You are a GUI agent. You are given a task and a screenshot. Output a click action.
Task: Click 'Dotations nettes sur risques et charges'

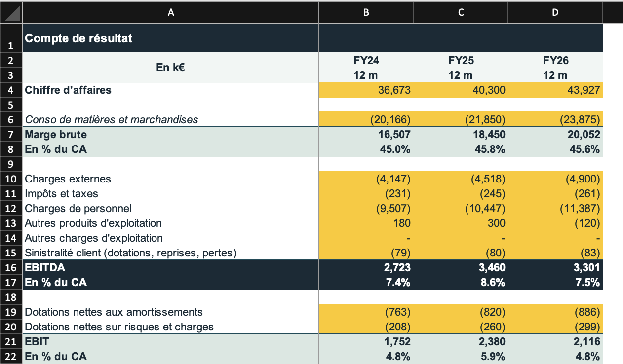170,327
